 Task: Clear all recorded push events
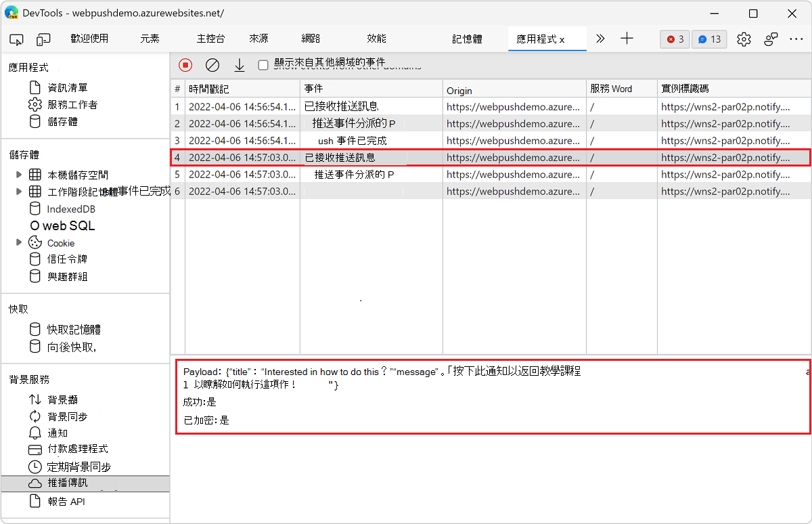click(x=212, y=65)
